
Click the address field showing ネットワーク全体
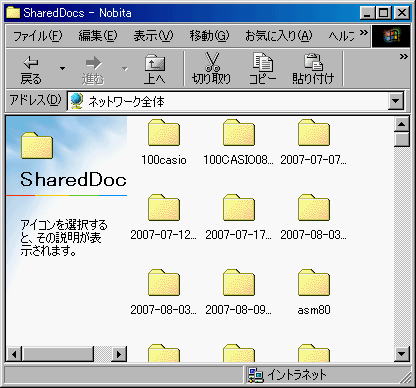tap(228, 101)
